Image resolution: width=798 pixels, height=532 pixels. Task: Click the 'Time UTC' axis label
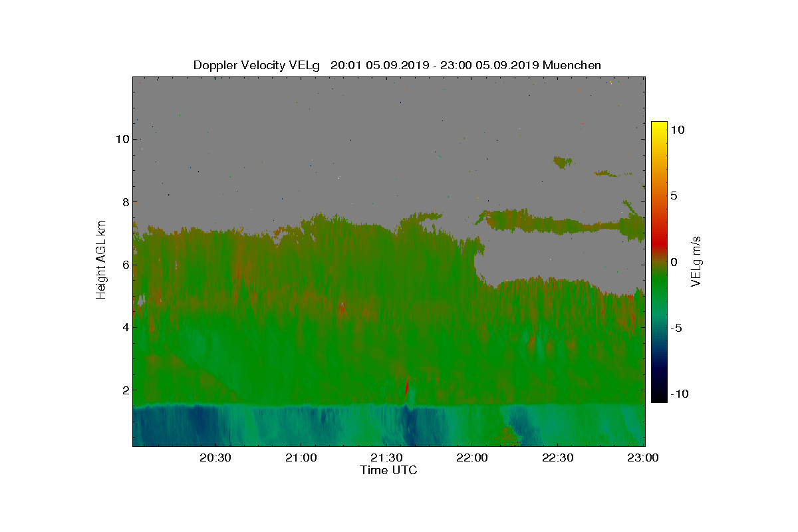coord(389,470)
